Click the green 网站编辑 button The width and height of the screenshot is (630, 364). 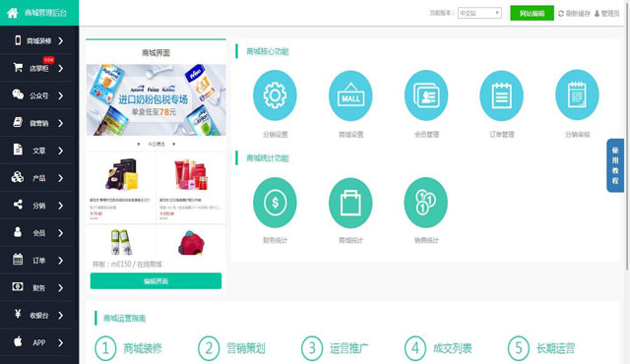click(532, 13)
